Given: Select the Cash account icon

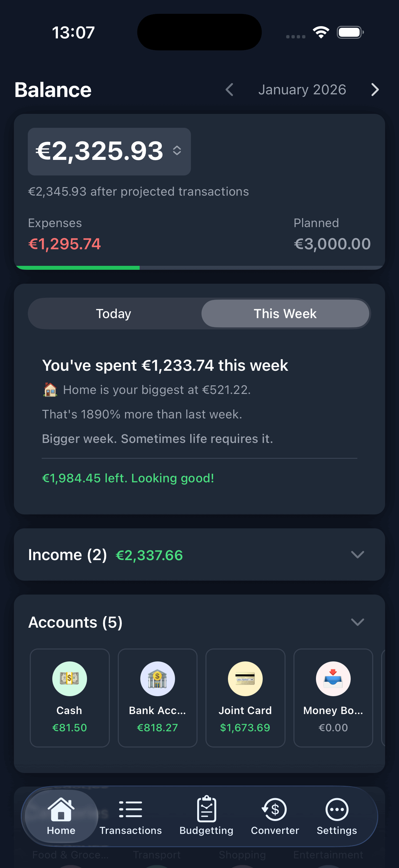Looking at the screenshot, I should (69, 678).
